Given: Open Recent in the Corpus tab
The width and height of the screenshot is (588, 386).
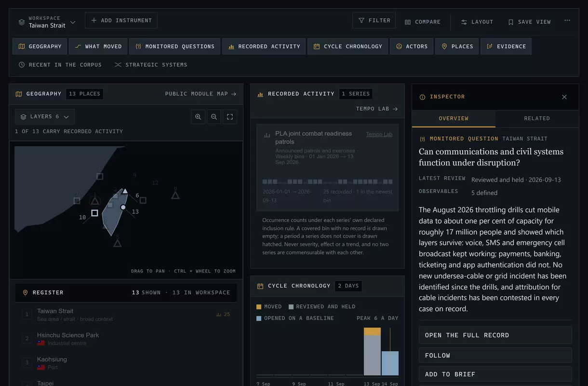Looking at the screenshot, I should [60, 65].
